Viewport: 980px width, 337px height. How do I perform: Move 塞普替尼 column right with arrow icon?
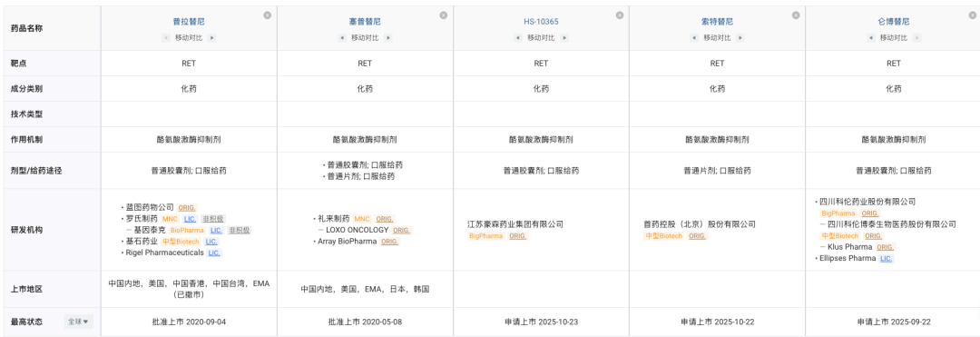[x=388, y=37]
